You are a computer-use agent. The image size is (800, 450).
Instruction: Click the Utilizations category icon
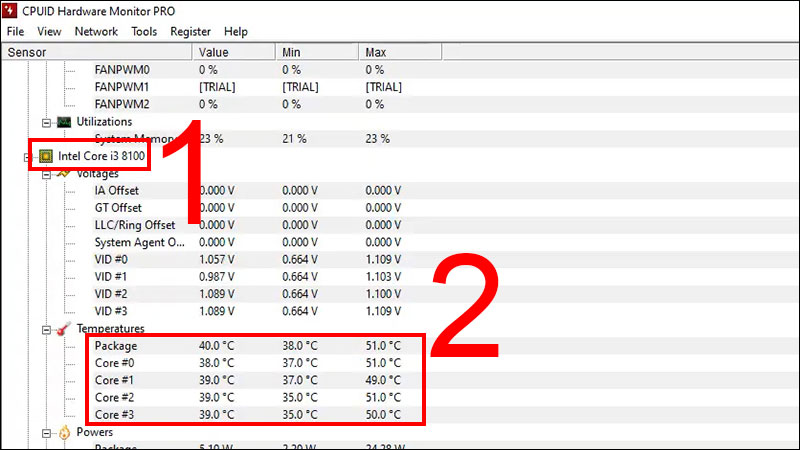[x=64, y=122]
